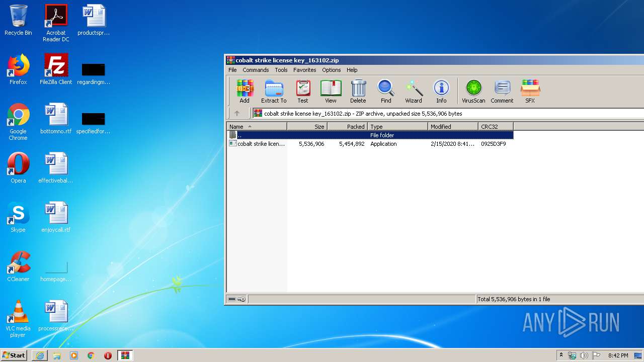The height and width of the screenshot is (362, 644).
Task: Click the 2/15/2020 modified date cell
Action: coord(452,144)
